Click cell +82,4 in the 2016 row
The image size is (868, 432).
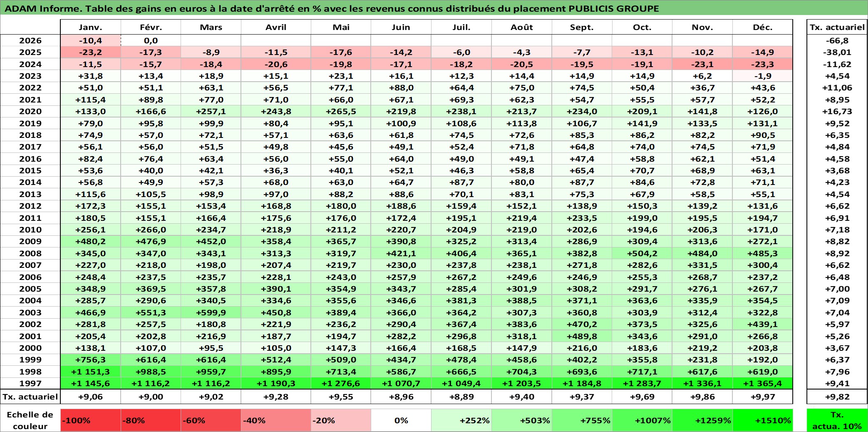91,159
